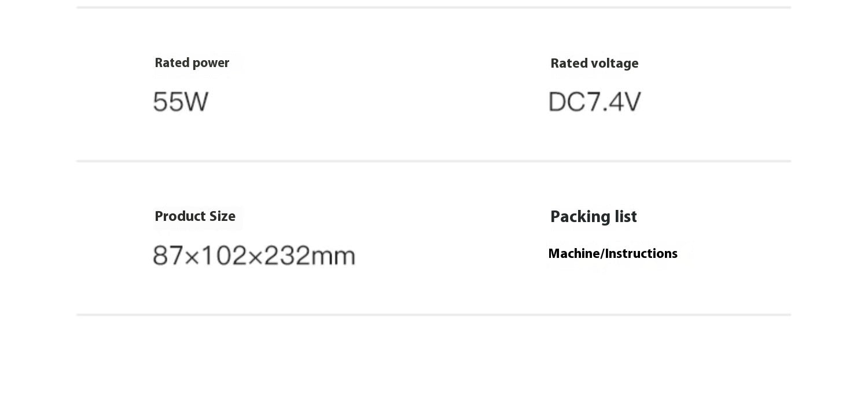This screenshot has height=410, width=868.
Task: Click the "Product Size" label
Action: (x=195, y=217)
